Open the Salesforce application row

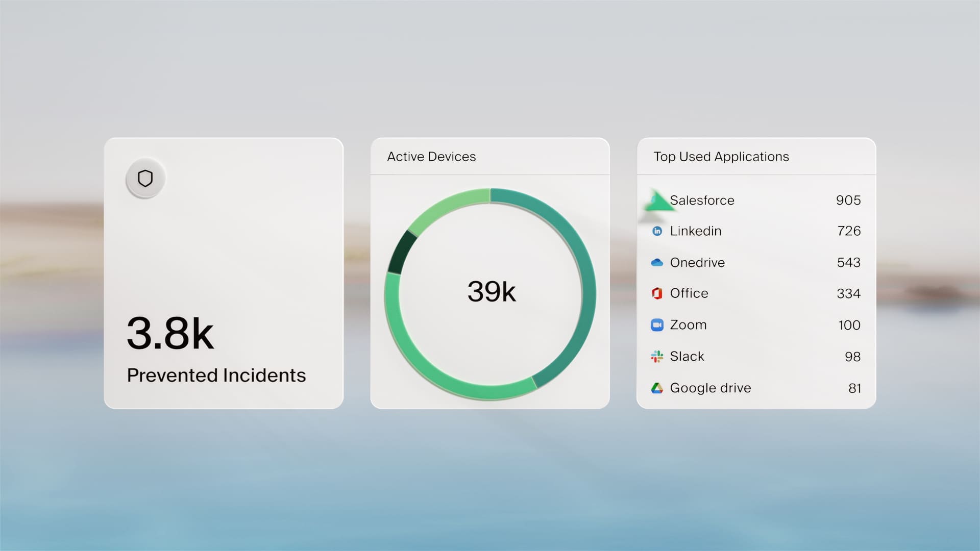pos(702,201)
